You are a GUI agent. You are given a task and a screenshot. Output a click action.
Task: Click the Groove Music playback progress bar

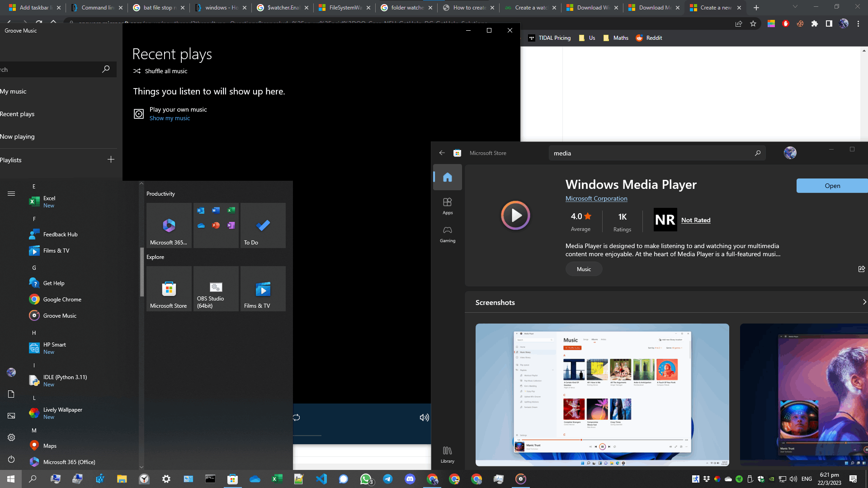point(307,436)
